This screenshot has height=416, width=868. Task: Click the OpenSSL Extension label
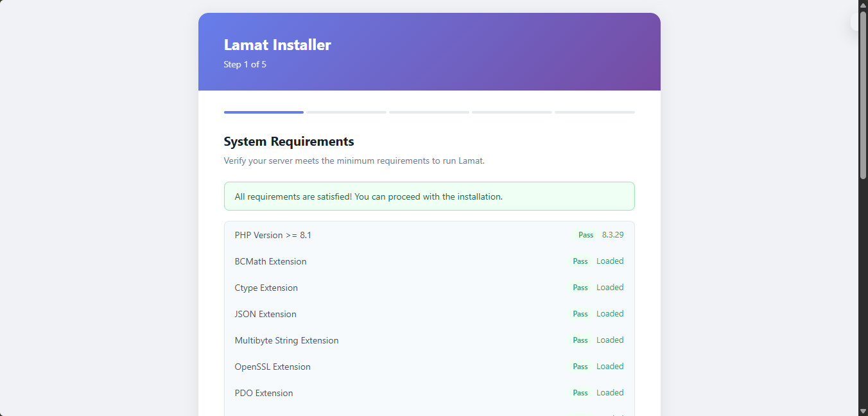tap(272, 367)
